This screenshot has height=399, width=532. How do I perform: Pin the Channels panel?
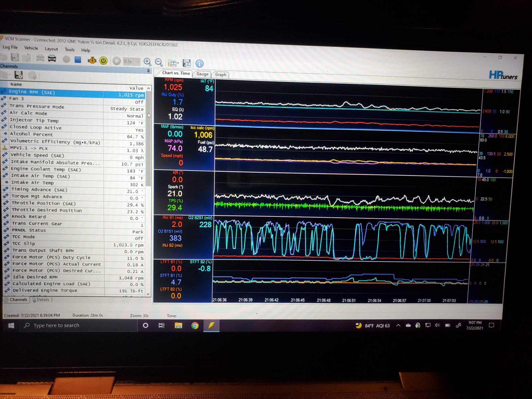(148, 71)
